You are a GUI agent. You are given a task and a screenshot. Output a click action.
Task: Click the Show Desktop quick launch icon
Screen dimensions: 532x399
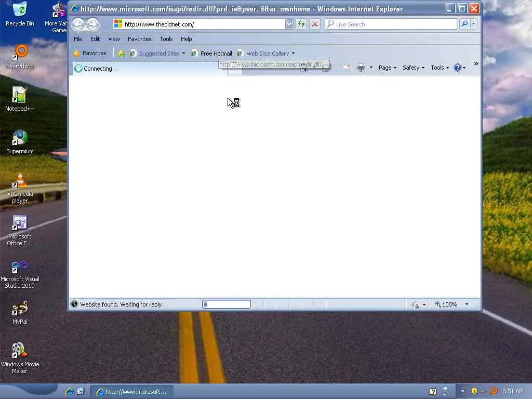click(81, 391)
